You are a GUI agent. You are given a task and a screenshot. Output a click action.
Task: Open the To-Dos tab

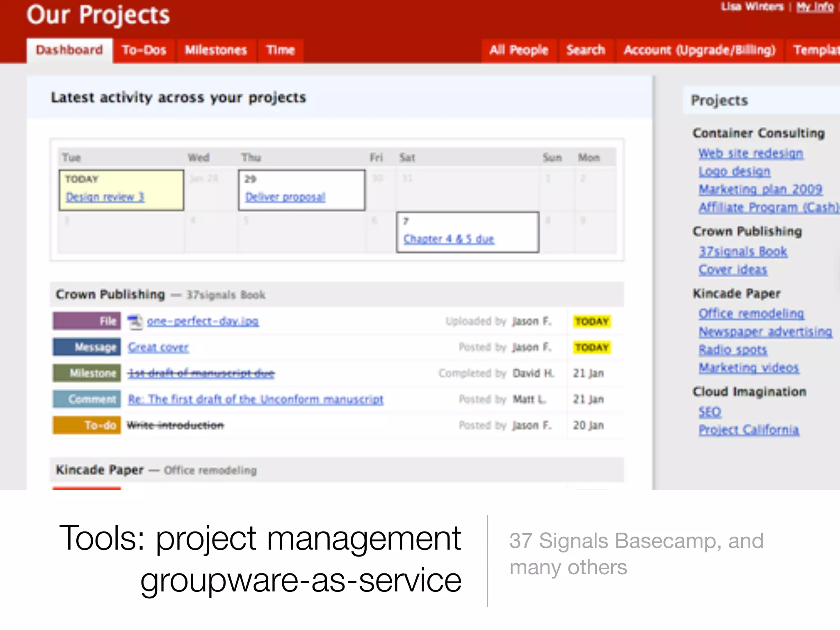click(x=144, y=50)
